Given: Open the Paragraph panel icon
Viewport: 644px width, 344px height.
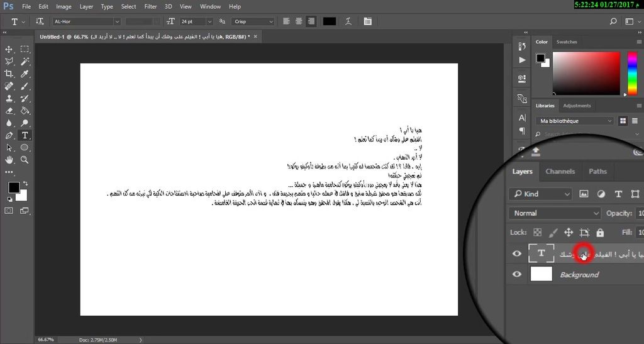Looking at the screenshot, I should click(522, 131).
